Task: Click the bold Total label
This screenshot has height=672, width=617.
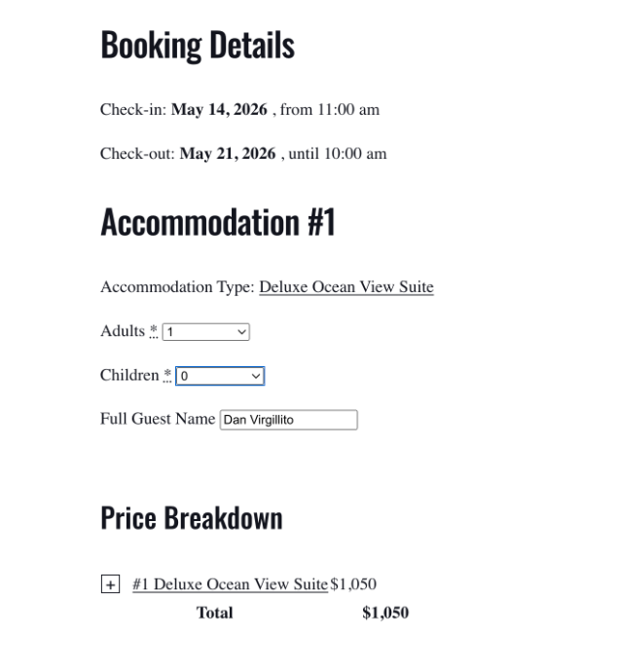Action: [x=214, y=613]
